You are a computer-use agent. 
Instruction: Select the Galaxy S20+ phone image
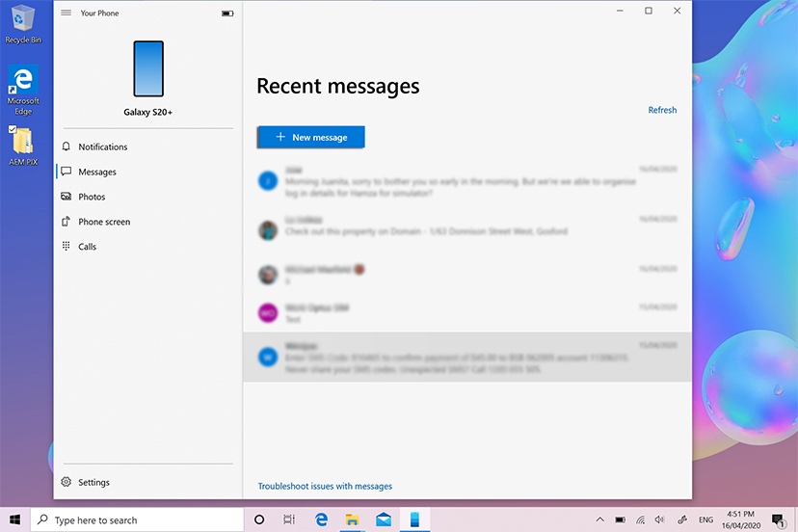[x=148, y=68]
